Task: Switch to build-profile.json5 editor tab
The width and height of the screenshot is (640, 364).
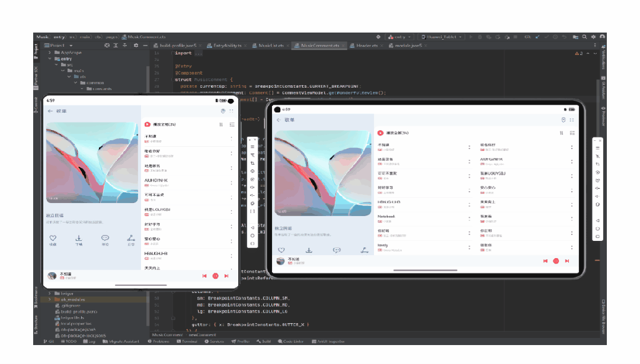Action: tap(178, 45)
